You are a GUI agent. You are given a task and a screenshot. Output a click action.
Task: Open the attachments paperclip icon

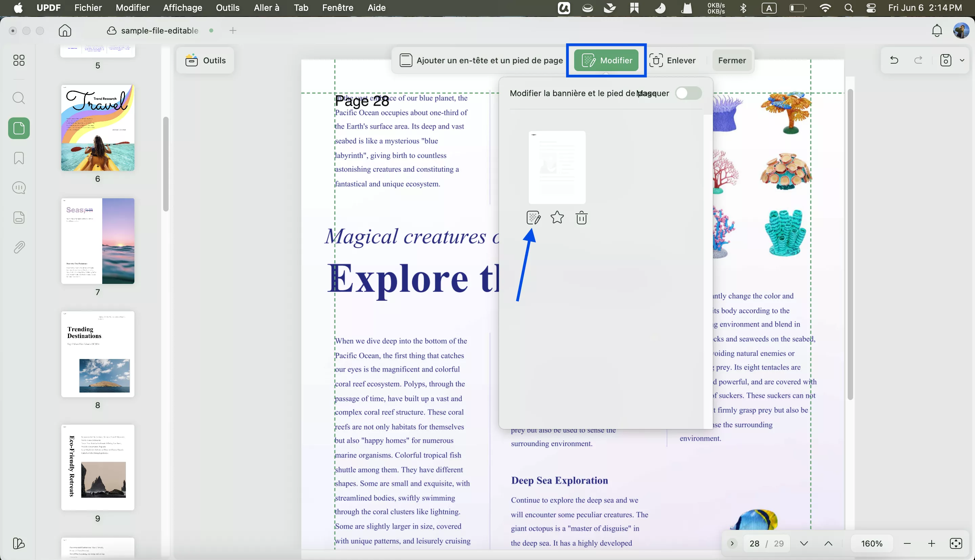pos(19,247)
